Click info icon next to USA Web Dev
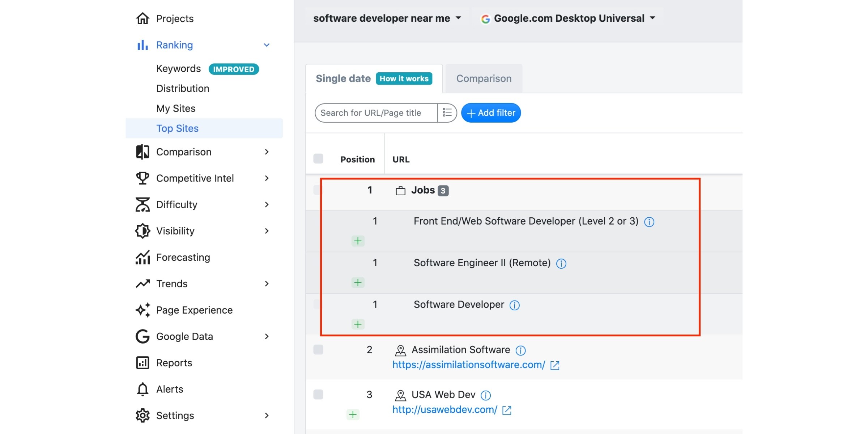 point(486,395)
